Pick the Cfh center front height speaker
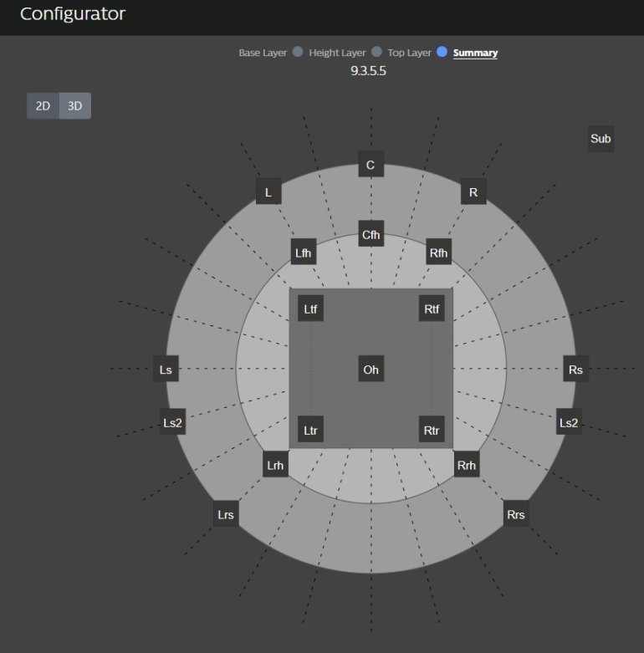The height and width of the screenshot is (653, 644). pos(371,235)
